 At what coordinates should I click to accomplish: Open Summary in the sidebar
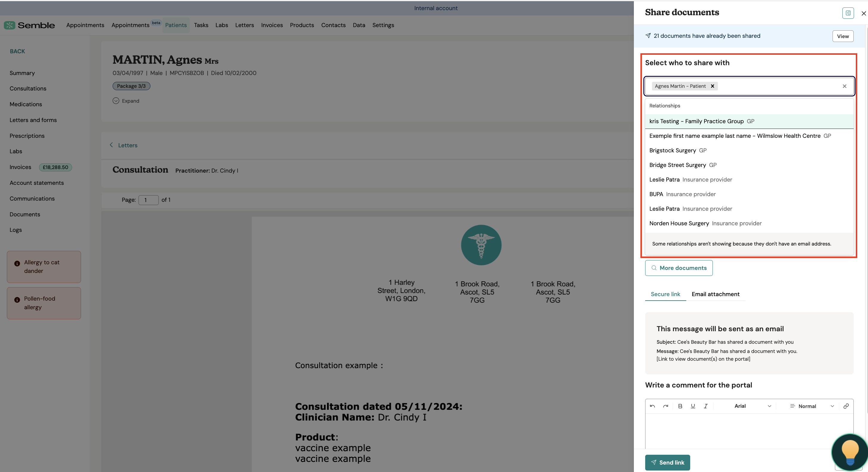(22, 73)
